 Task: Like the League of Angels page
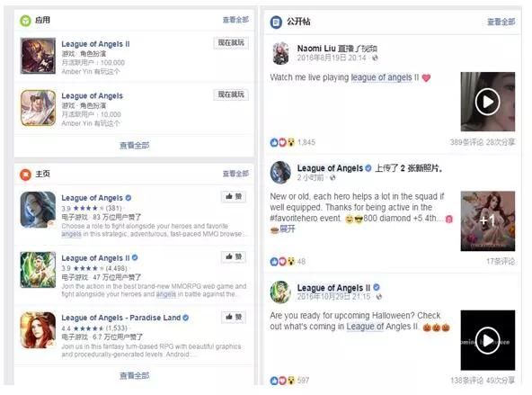tap(234, 197)
